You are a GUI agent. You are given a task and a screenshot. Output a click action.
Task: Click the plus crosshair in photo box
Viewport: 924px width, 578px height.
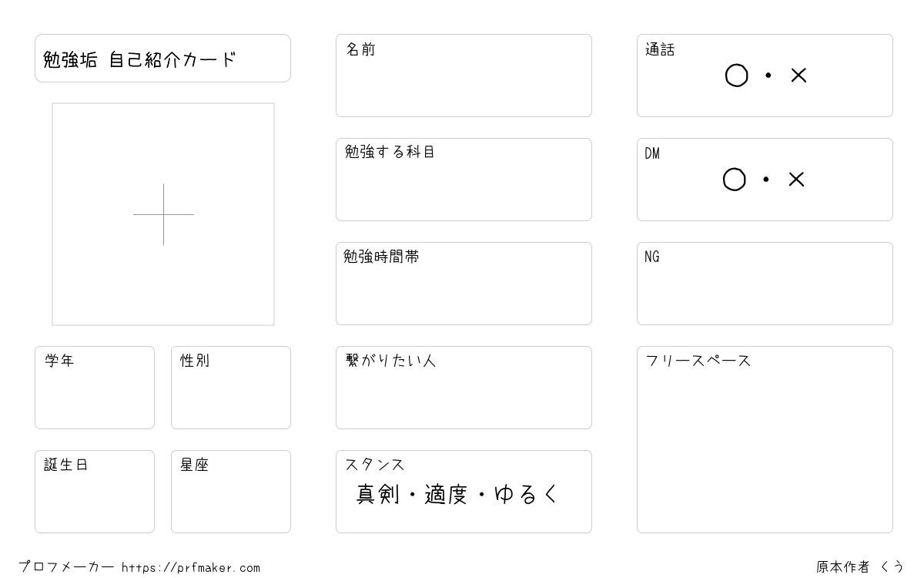163,214
